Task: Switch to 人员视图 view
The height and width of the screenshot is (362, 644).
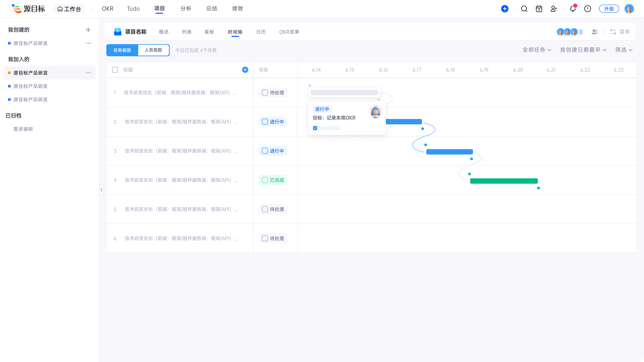Action: coord(153,50)
